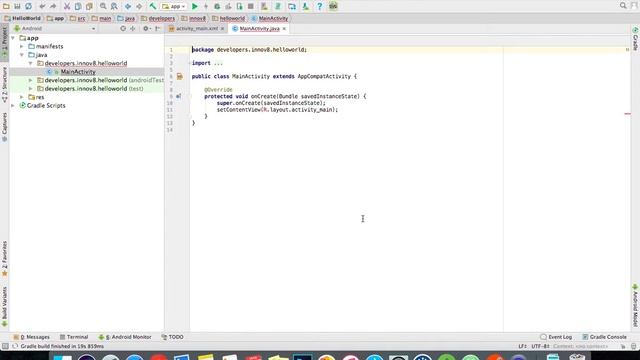Click the innov8 breadcrumb
Screen dimensions: 640x360
[x=193, y=18]
